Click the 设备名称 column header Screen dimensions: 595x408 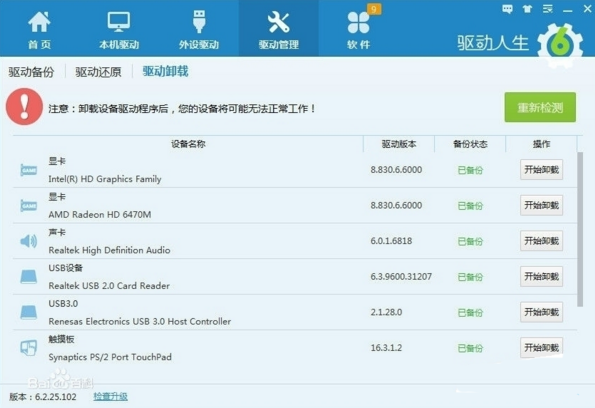point(188,144)
